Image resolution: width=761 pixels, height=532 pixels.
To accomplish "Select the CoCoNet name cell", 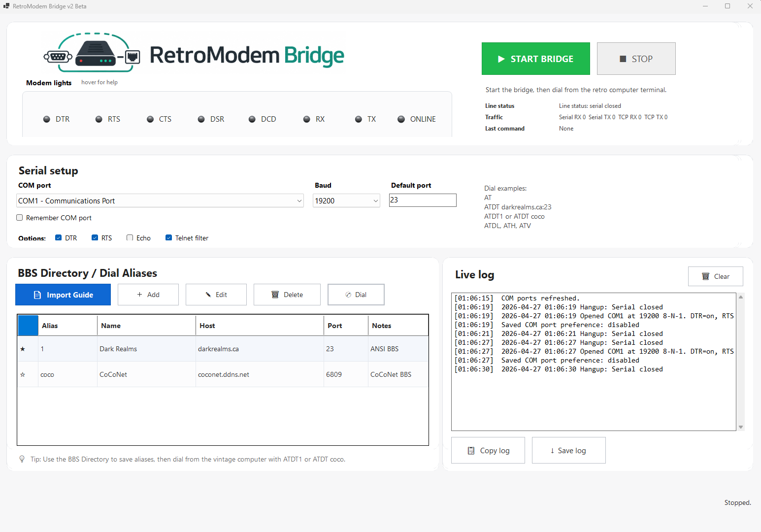I will tap(146, 374).
